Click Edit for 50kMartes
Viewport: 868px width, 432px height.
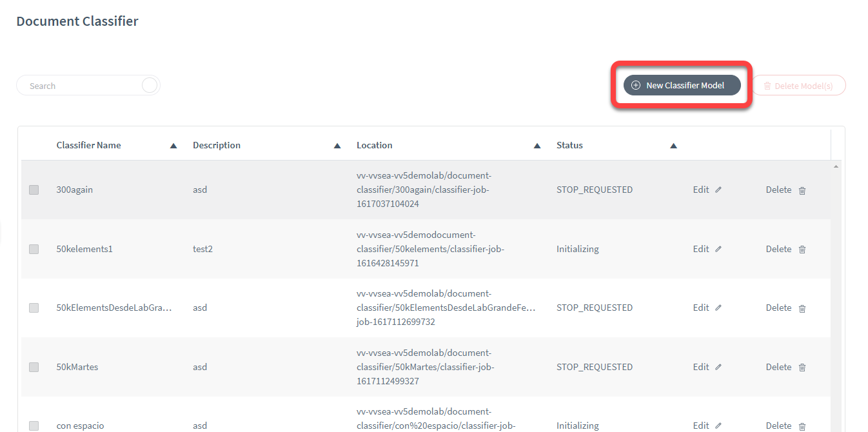click(701, 367)
